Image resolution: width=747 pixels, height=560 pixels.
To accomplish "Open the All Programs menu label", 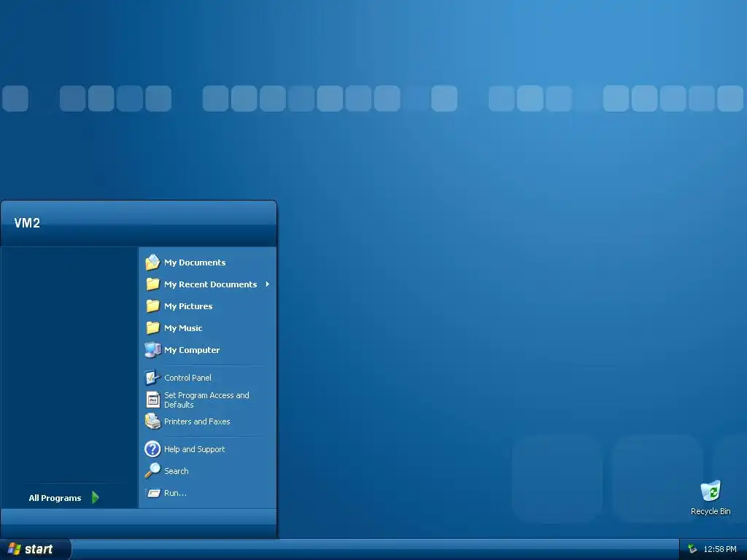I will point(55,498).
